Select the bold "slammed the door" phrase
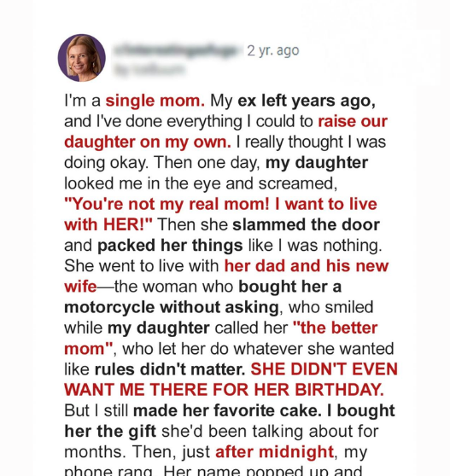This screenshot has width=450, height=476. pyautogui.click(x=306, y=224)
